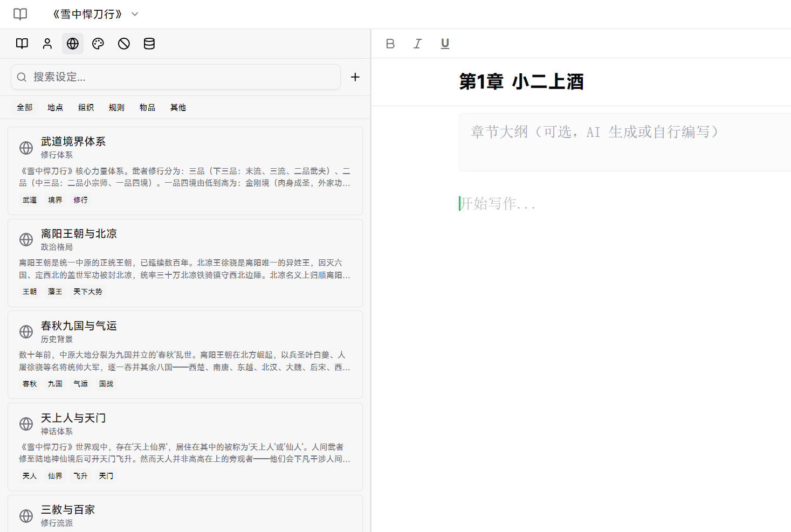Click the 气运 tag
This screenshot has width=791, height=532.
pos(81,384)
